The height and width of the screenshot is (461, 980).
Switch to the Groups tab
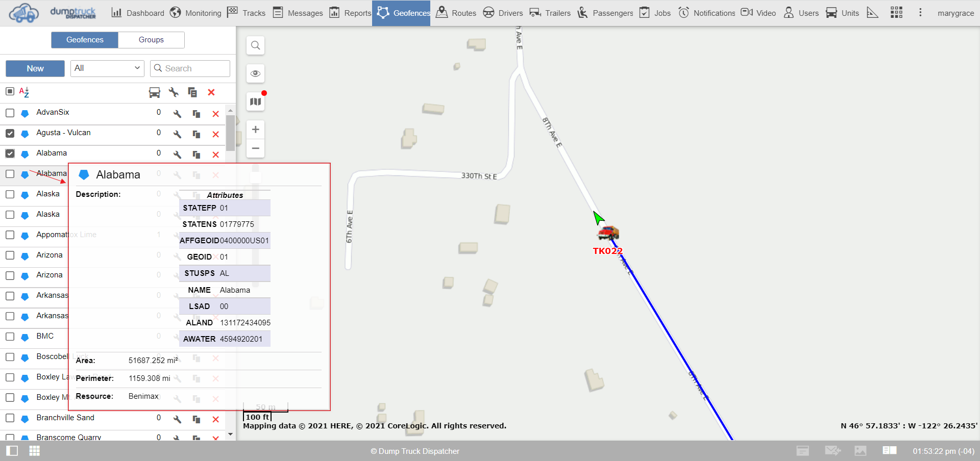pos(151,40)
